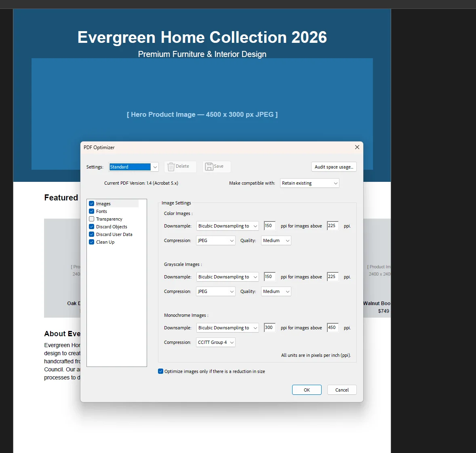Open Grayscale Images Quality Medium dropdown
Viewport: 476px width, 453px height.
pyautogui.click(x=276, y=291)
